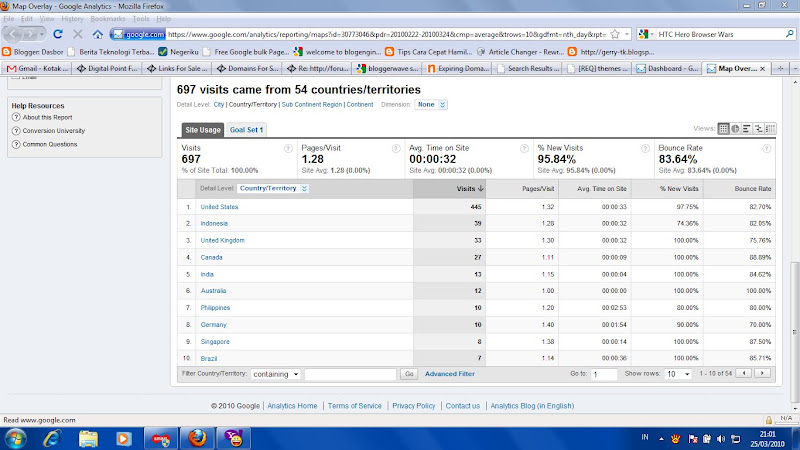Bookmark this page with star icon
The width and height of the screenshot is (800, 450).
tap(615, 34)
